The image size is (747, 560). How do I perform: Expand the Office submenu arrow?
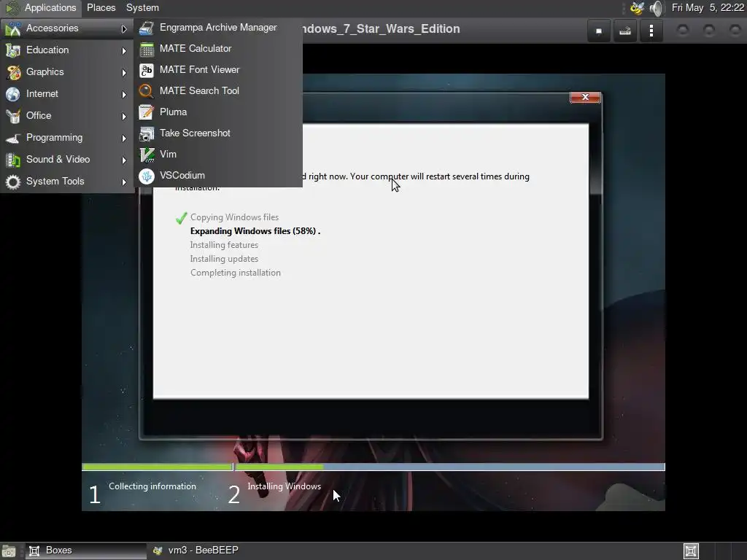[x=124, y=116]
